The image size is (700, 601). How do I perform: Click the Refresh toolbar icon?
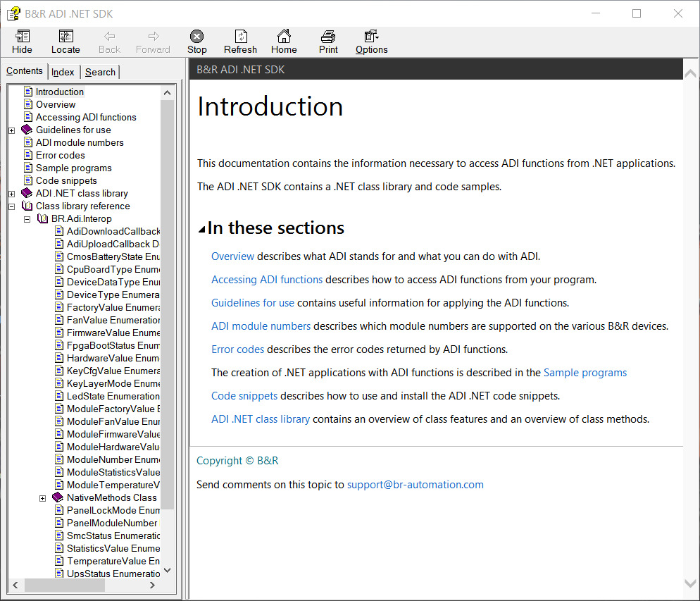click(x=240, y=37)
